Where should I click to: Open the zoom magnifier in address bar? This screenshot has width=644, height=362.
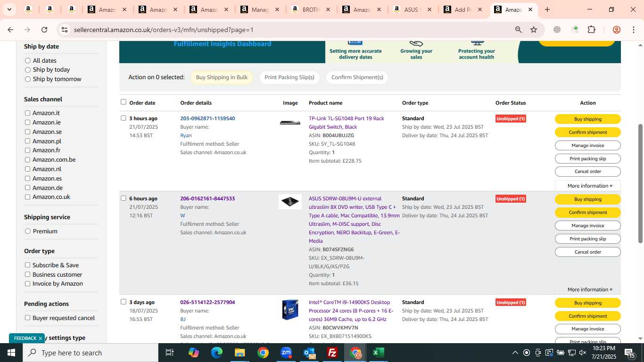(518, 30)
